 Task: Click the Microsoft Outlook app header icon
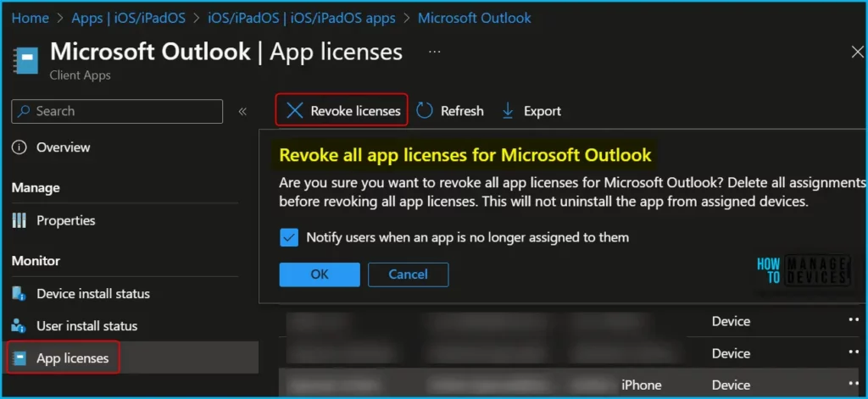click(26, 60)
